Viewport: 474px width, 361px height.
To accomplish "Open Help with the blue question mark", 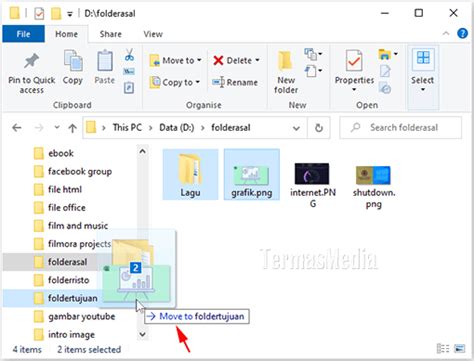I will click(462, 33).
